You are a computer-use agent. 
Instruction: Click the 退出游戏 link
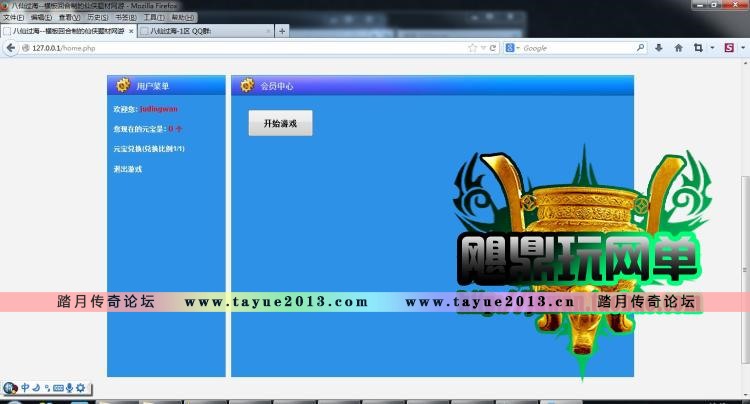(128, 169)
